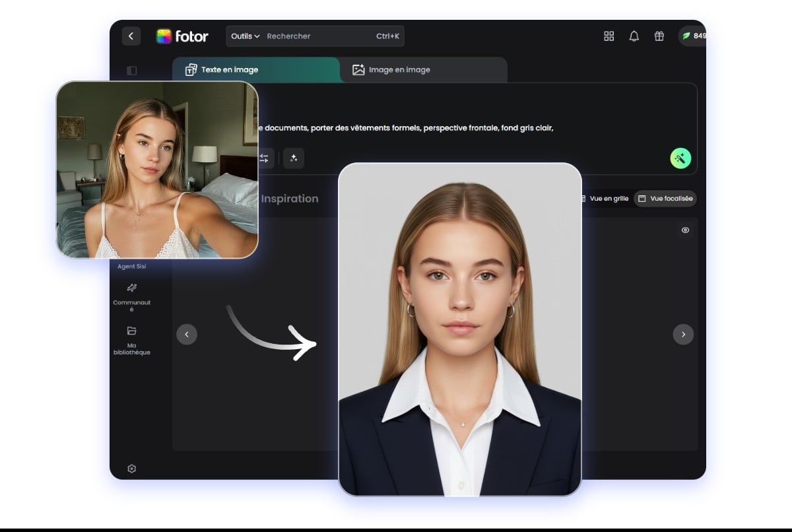The width and height of the screenshot is (792, 532).
Task: Click the green magic wand generate icon
Action: coord(680,158)
